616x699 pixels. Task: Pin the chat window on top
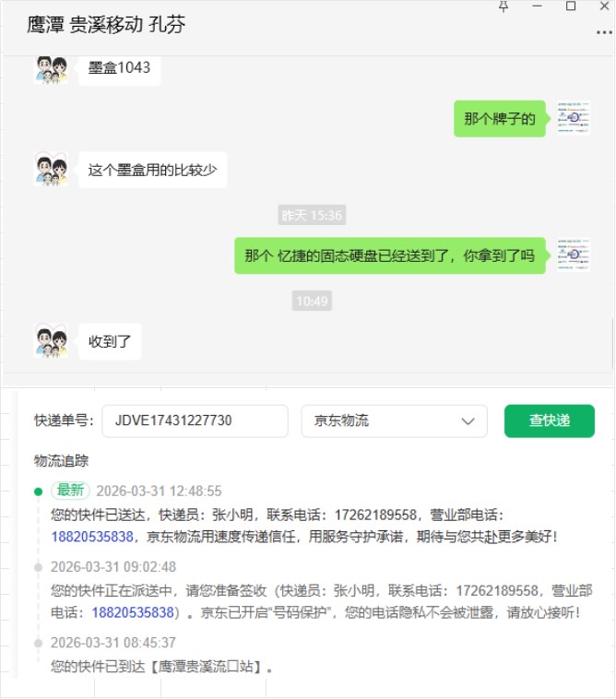pyautogui.click(x=503, y=6)
